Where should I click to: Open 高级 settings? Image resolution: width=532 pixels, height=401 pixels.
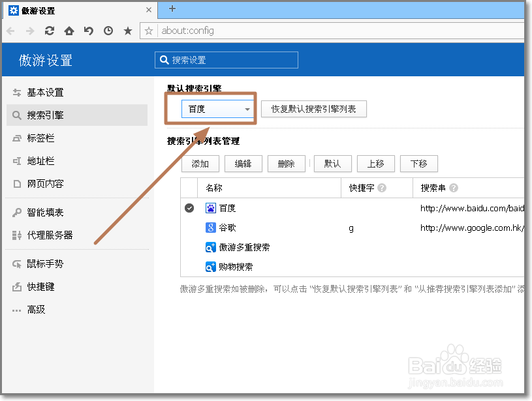(x=77, y=310)
